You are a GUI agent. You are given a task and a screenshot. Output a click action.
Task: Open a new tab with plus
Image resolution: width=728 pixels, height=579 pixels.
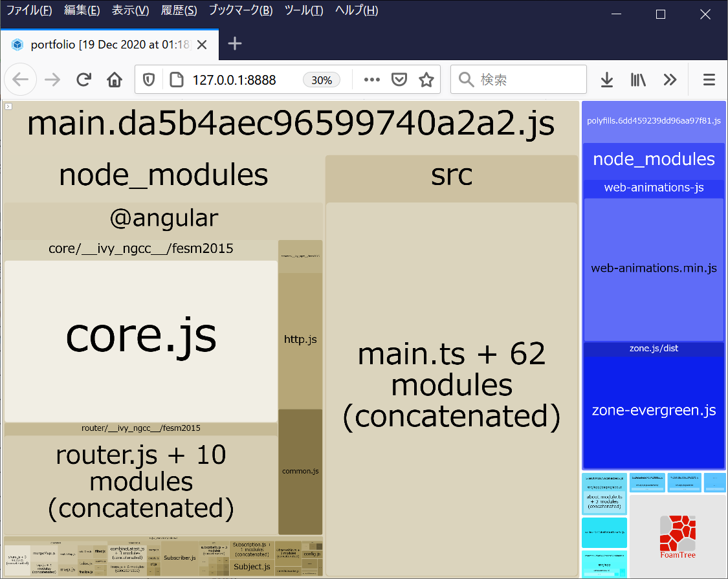[x=235, y=43]
